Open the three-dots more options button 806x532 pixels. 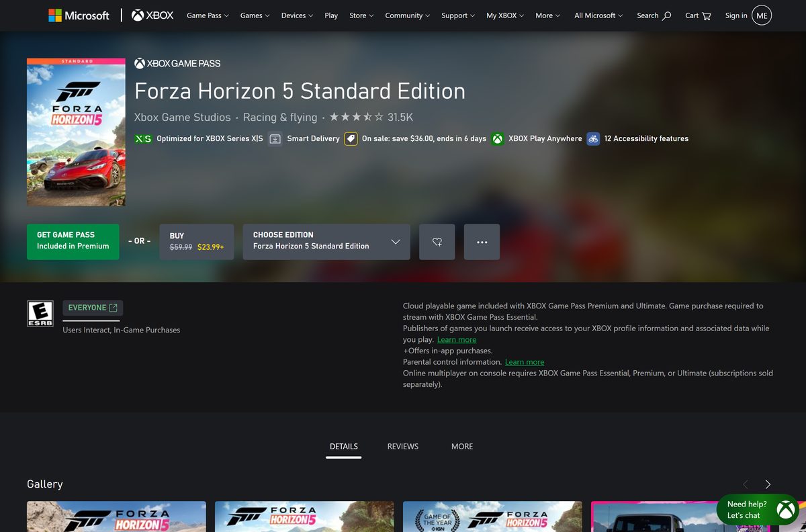click(482, 242)
